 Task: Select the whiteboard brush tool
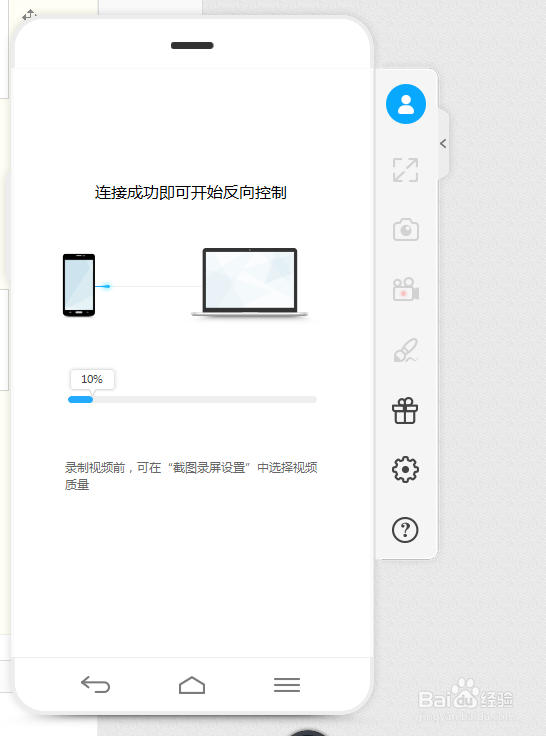pos(406,350)
